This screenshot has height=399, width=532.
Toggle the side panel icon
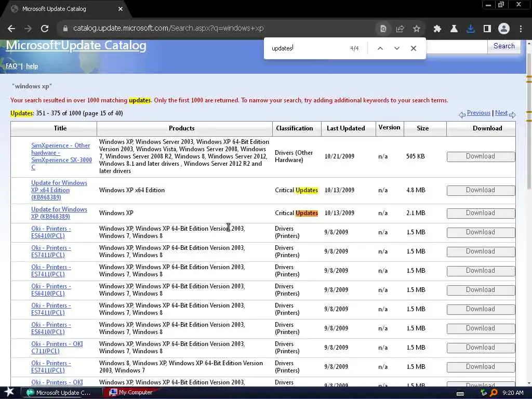(x=487, y=29)
